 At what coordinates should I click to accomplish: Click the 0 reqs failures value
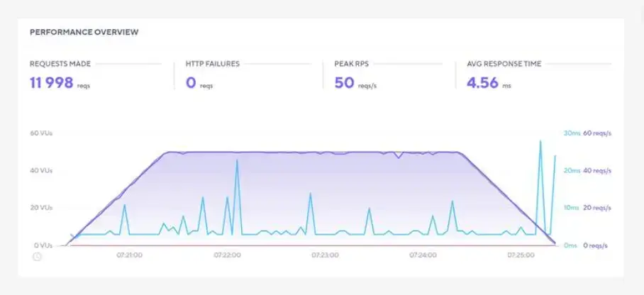[x=191, y=82]
